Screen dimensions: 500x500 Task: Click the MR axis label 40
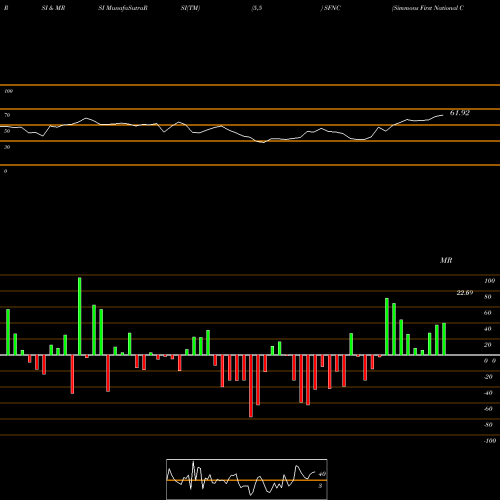(x=488, y=329)
